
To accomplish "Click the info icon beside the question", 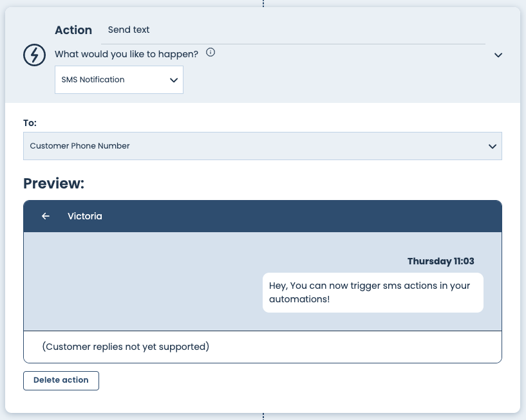I will (x=211, y=53).
